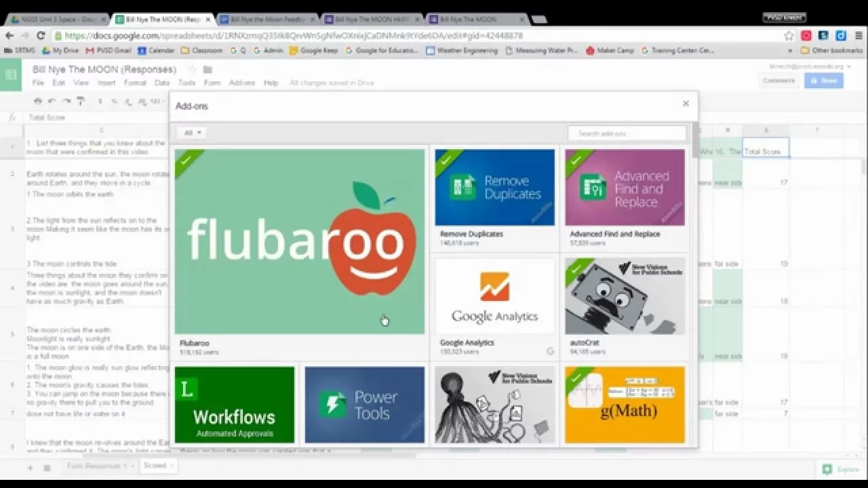Open the Google Analytics add-on

[494, 296]
